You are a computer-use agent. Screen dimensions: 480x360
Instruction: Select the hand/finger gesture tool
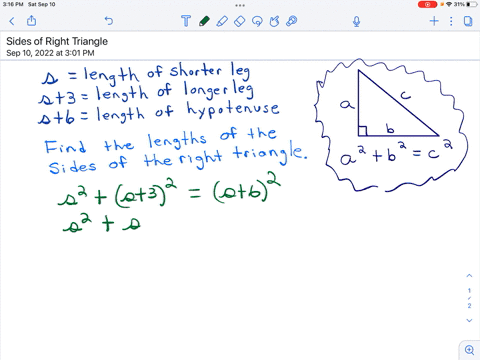coord(274,21)
